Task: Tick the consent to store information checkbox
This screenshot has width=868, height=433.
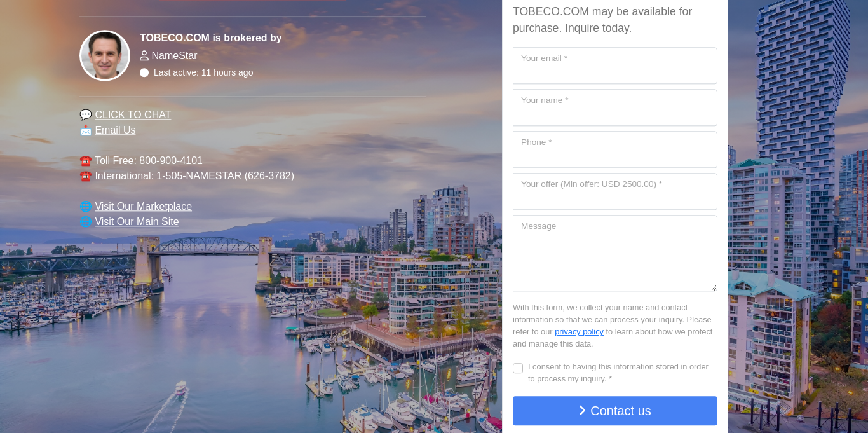Action: [x=518, y=368]
